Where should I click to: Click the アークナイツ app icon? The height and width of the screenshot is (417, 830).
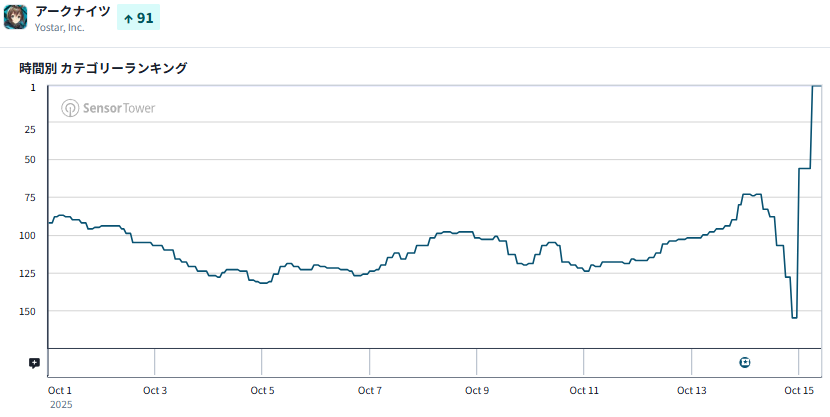[16, 17]
